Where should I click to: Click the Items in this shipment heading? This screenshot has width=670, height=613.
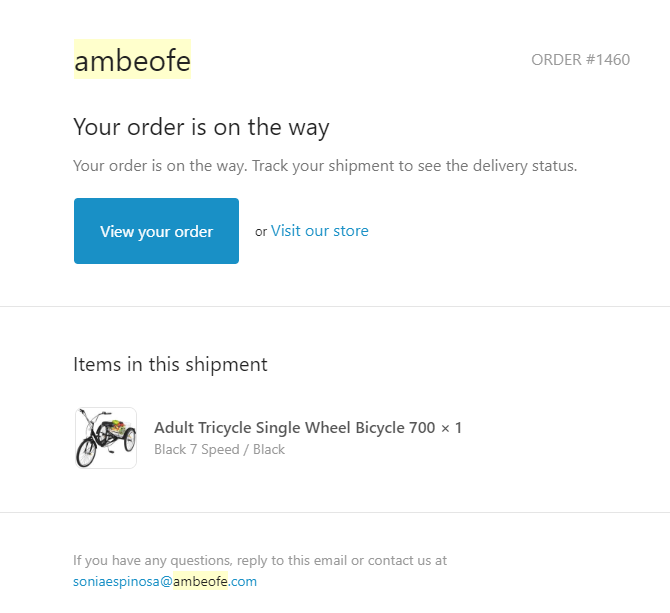point(170,364)
